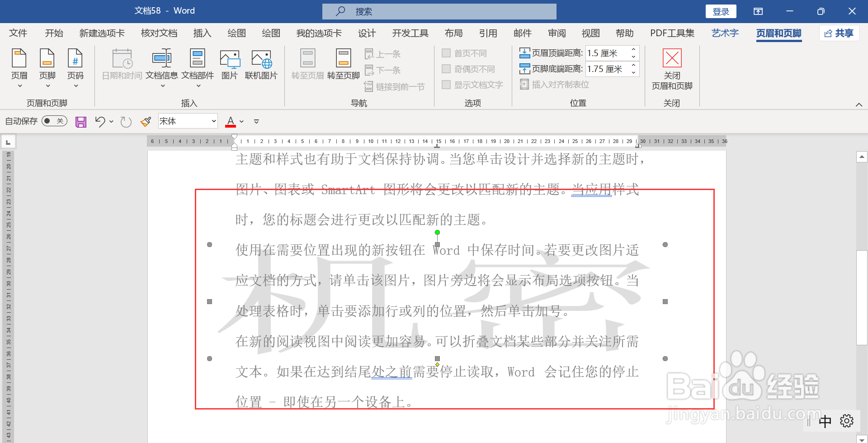Image resolution: width=868 pixels, height=443 pixels.
Task: Open the 页眉 header gallery
Action: pos(19,68)
